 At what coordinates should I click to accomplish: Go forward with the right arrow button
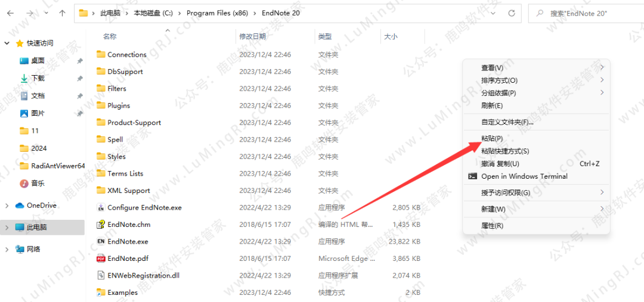click(30, 13)
